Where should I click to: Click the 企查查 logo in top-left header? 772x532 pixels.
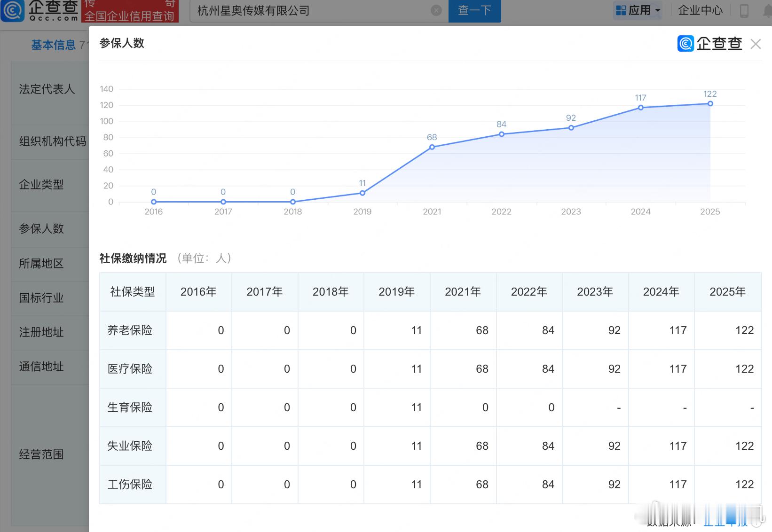[x=39, y=11]
